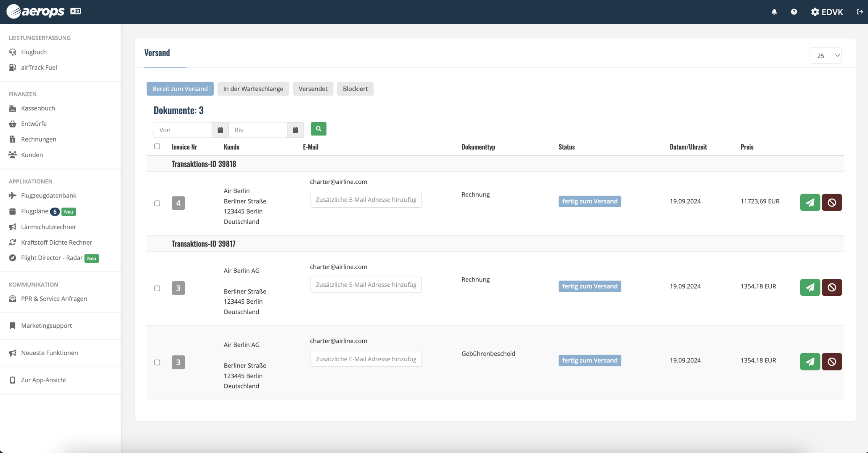
Task: Click fertig zum Versand badge for Gebührenbescheid
Action: coord(590,360)
